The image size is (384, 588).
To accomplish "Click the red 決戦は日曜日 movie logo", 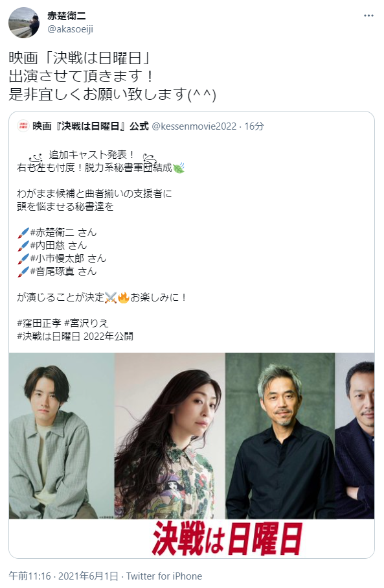I will click(x=226, y=539).
